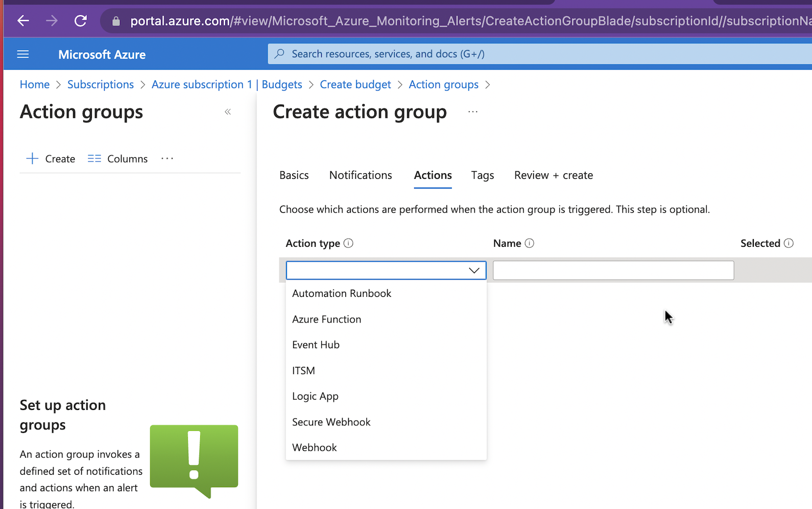812x509 pixels.
Task: Select Event Hub option
Action: click(386, 344)
